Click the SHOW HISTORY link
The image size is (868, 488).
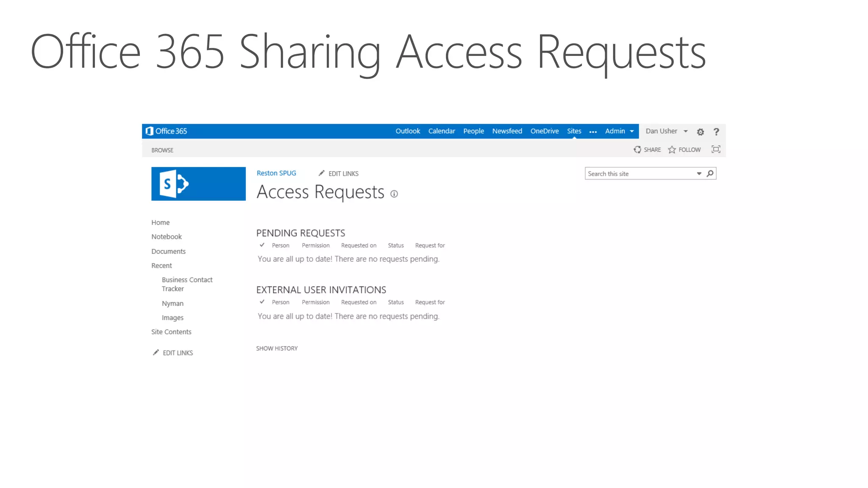tap(277, 348)
